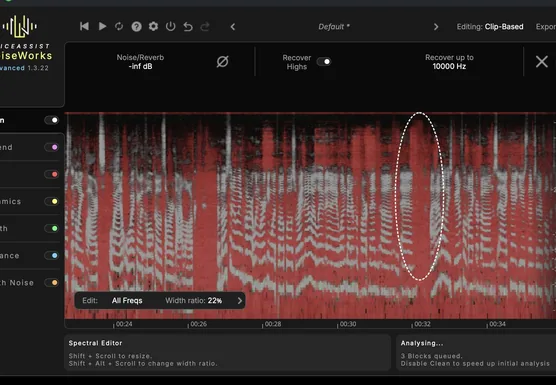Go to previous preset with the left chevron

[x=233, y=27]
